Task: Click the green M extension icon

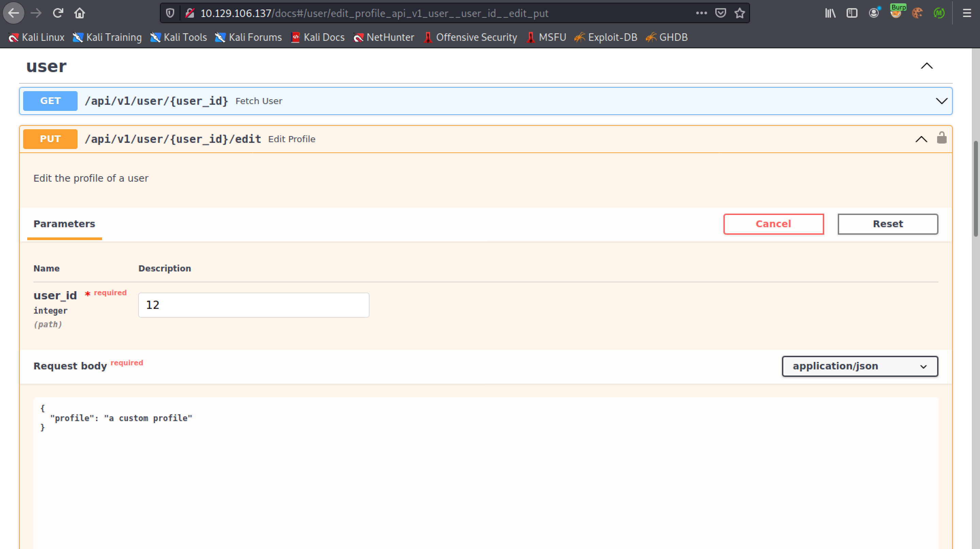Action: tap(939, 13)
